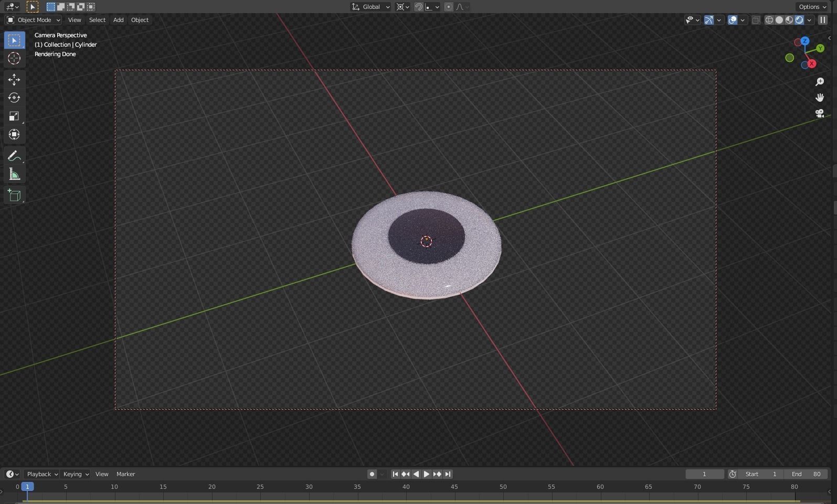Open the Object menu

pyautogui.click(x=140, y=20)
